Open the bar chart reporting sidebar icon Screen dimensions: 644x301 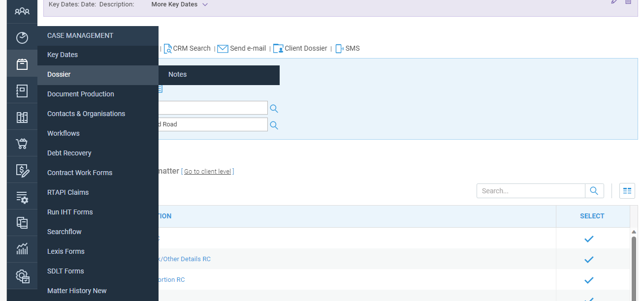(x=22, y=249)
